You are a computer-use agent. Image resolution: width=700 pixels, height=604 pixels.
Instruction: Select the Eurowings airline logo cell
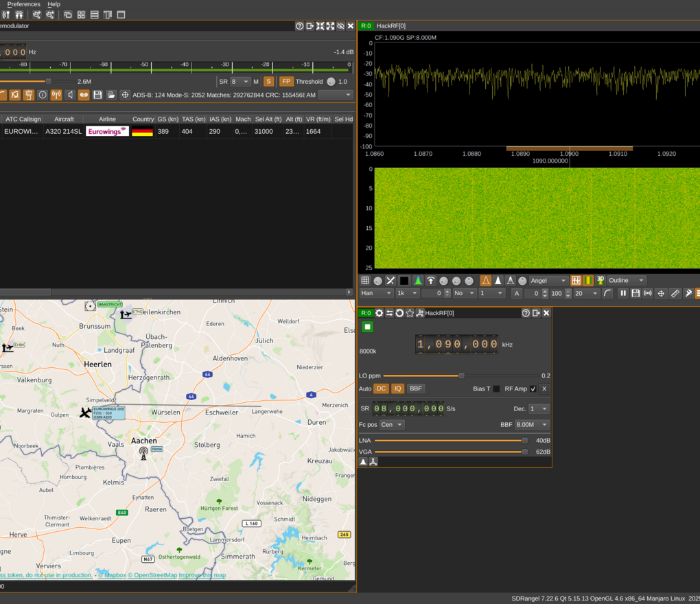(x=107, y=131)
